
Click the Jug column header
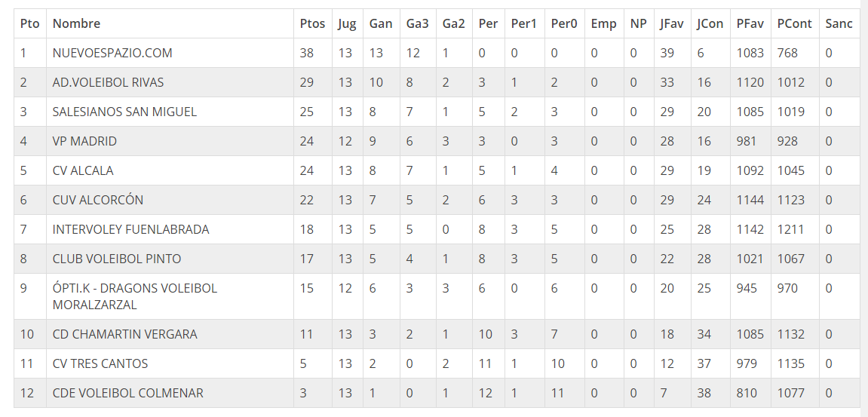(x=347, y=24)
